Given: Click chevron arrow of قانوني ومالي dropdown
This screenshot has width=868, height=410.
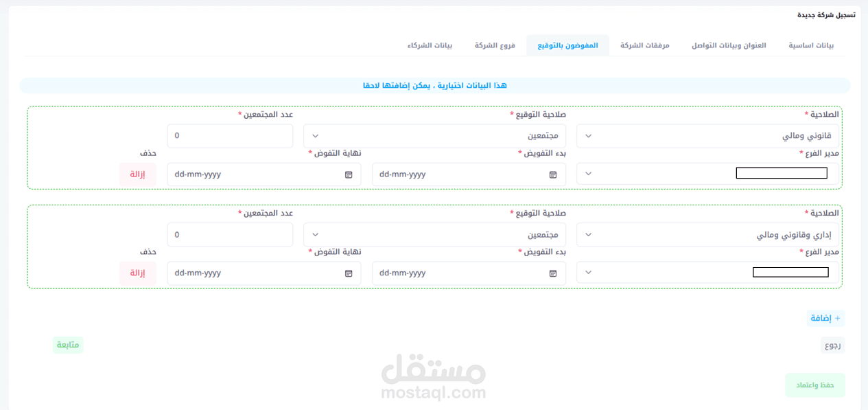Looking at the screenshot, I should pos(589,136).
